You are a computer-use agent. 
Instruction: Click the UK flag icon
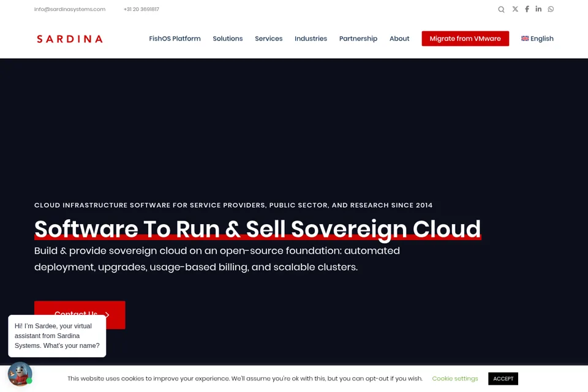pos(525,38)
